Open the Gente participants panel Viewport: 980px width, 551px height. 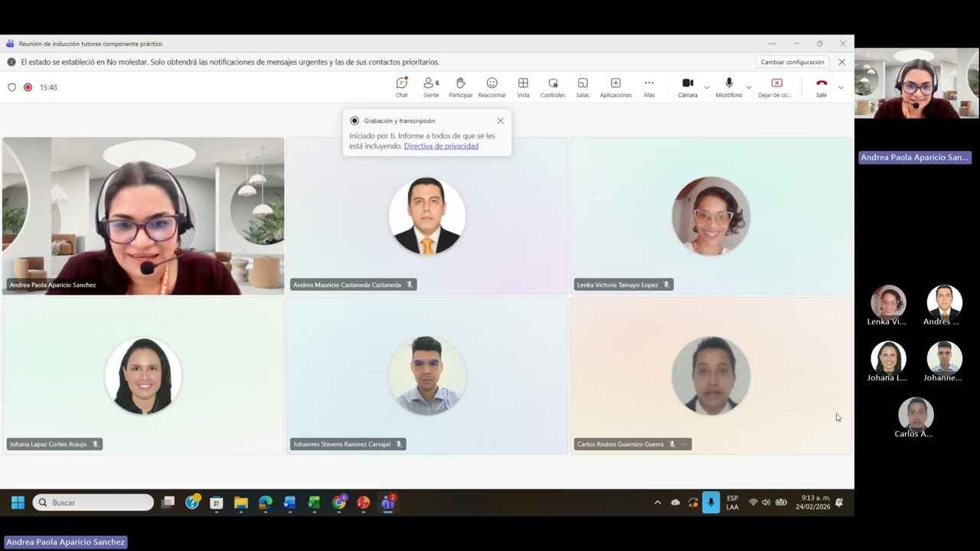coord(431,87)
